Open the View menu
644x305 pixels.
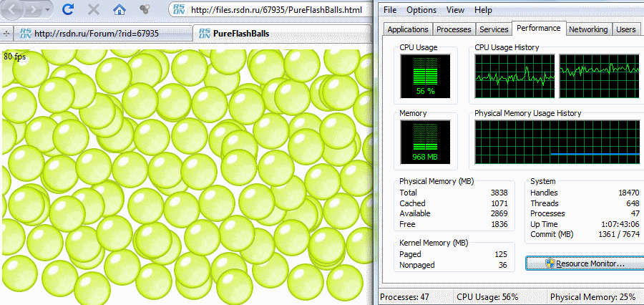point(455,10)
